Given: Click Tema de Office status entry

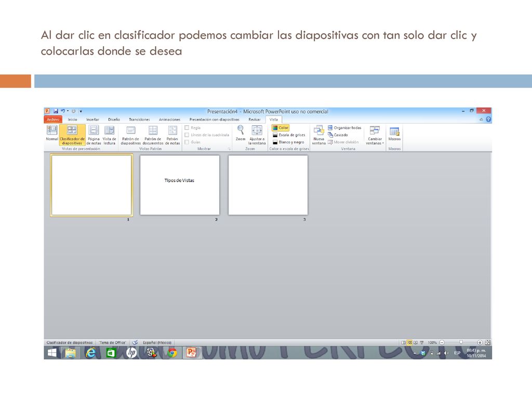Looking at the screenshot, I should click(112, 343).
